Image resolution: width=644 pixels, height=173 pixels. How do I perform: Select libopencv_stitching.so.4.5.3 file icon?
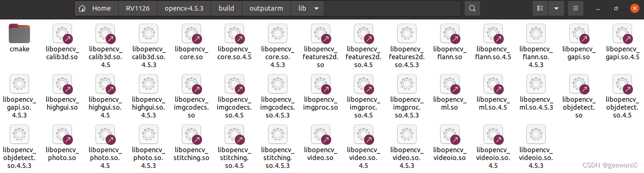tap(278, 134)
